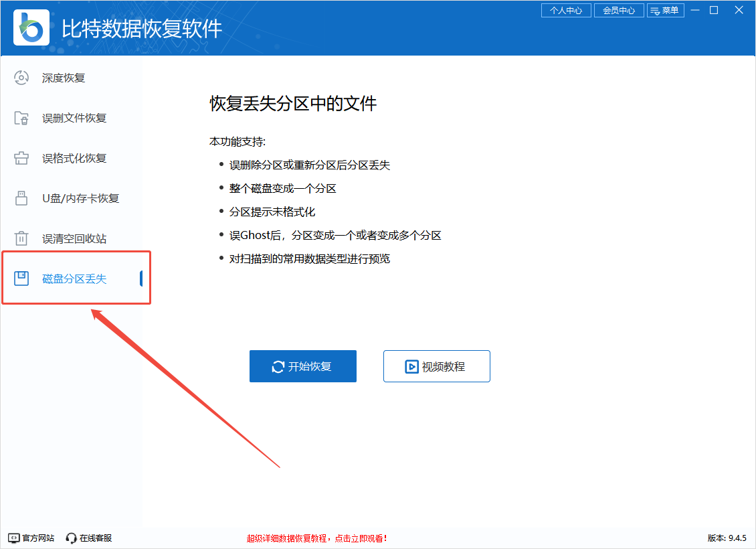The image size is (756, 549).
Task: Click the heading 恢复丢失分区中的文件
Action: point(293,104)
